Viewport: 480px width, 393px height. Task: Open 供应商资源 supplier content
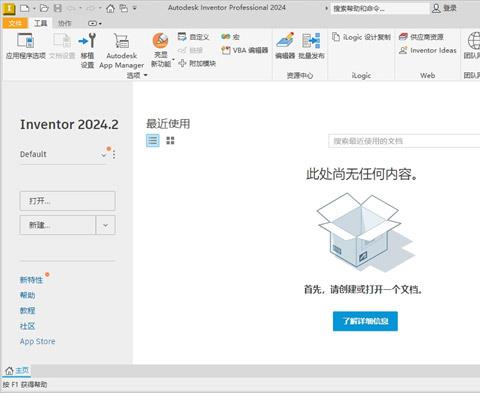(x=421, y=37)
